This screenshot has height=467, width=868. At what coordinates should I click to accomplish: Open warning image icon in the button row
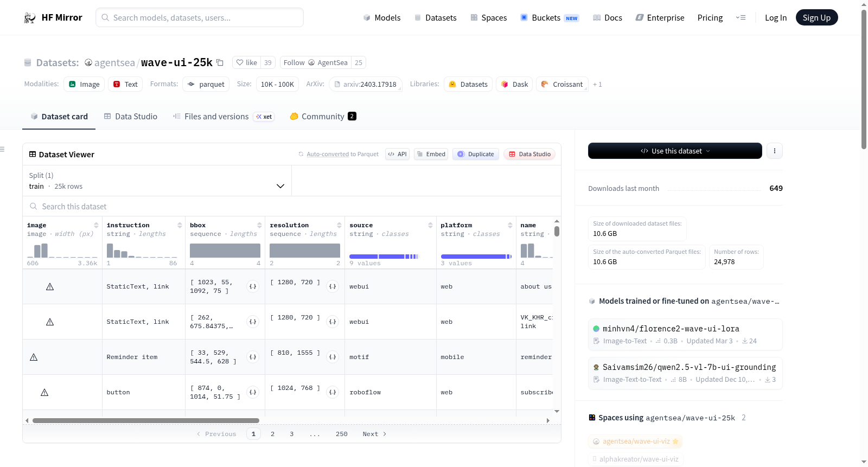(44, 392)
